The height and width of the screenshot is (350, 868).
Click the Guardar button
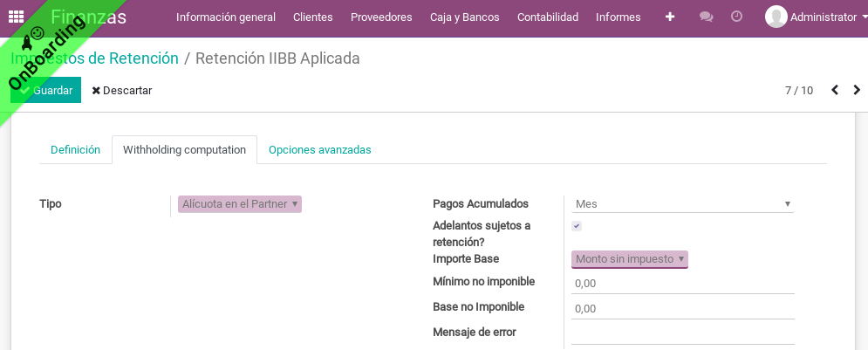click(46, 90)
